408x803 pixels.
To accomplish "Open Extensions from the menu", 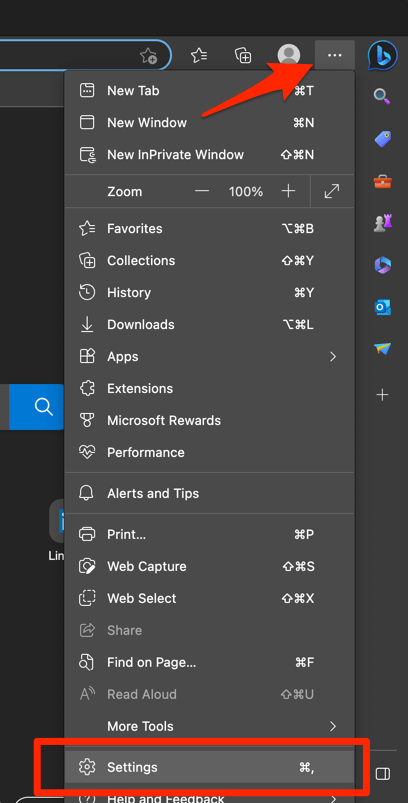I will coord(209,389).
